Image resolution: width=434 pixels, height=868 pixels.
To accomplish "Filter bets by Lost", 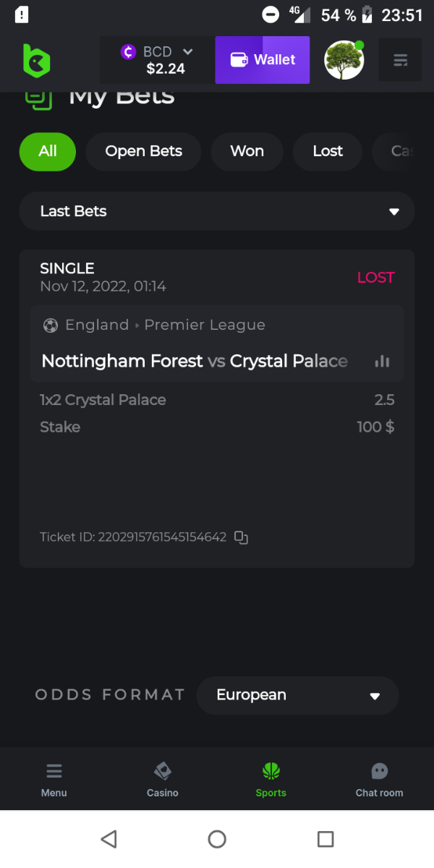I will coord(328,151).
